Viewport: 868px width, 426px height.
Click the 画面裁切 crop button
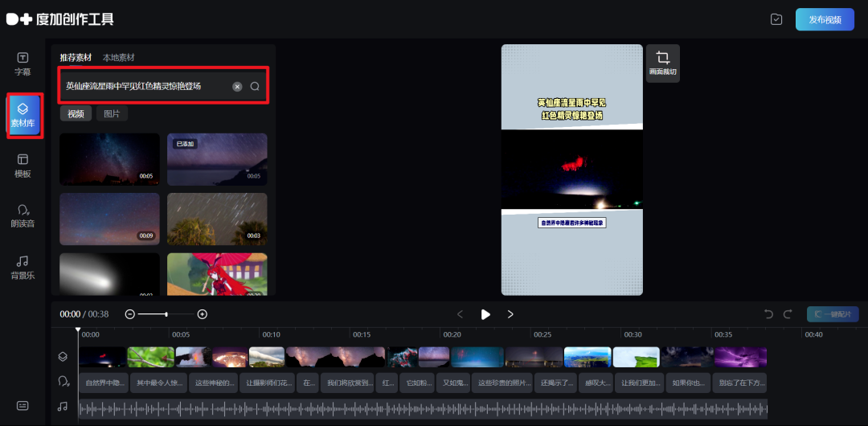click(x=662, y=63)
